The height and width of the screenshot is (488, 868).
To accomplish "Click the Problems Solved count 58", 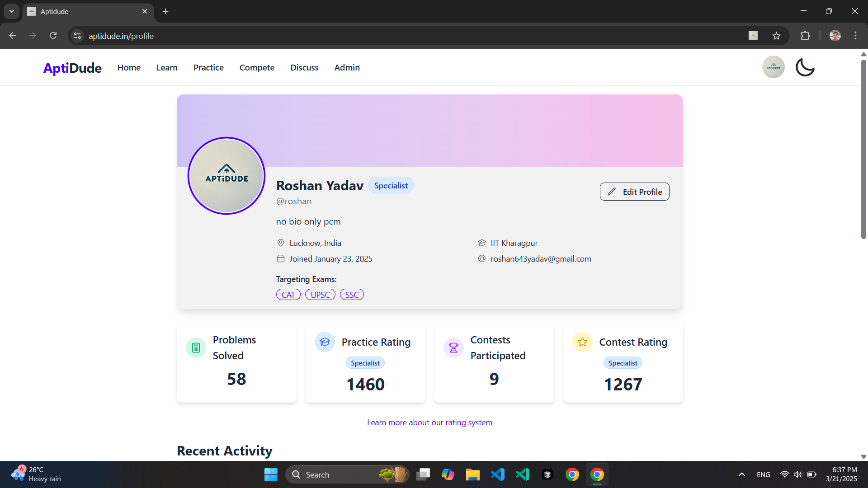I will pyautogui.click(x=236, y=379).
